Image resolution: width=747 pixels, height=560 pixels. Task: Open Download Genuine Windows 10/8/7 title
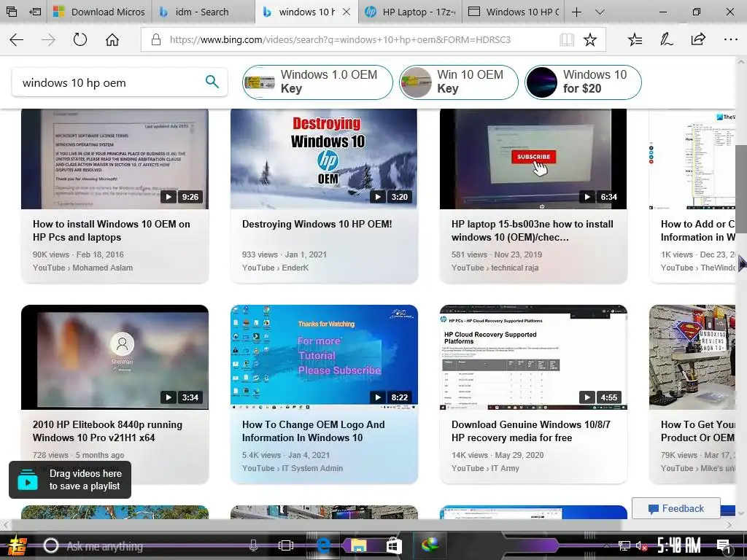tap(531, 431)
